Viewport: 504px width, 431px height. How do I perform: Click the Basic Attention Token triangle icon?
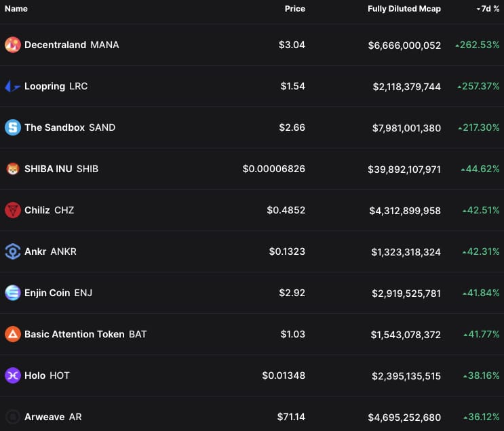12,334
